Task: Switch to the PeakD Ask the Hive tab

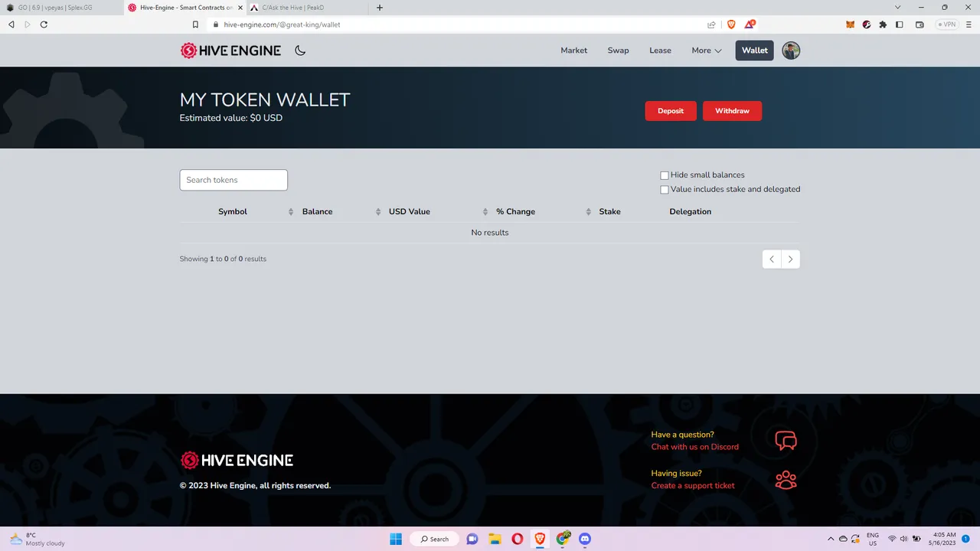Action: [x=306, y=8]
